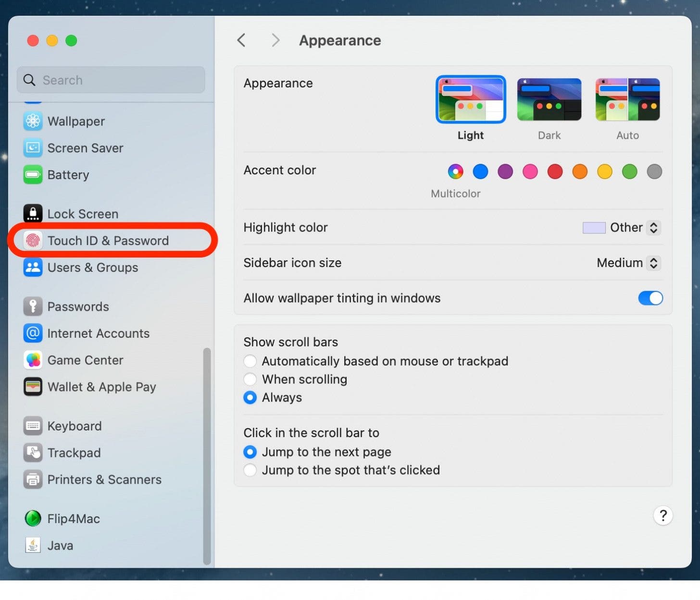Disable Allow wallpaper tinting in windows
Viewport: 700px width, 600px height.
coord(650,298)
